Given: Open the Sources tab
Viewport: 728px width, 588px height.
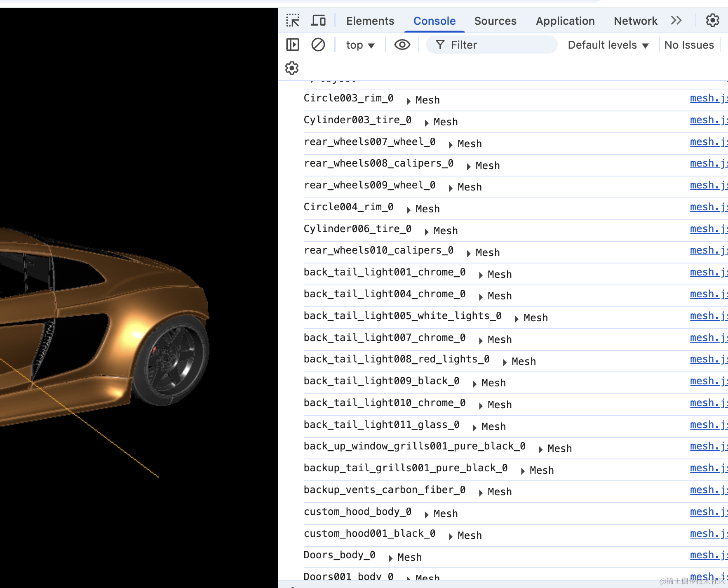Looking at the screenshot, I should pyautogui.click(x=495, y=21).
